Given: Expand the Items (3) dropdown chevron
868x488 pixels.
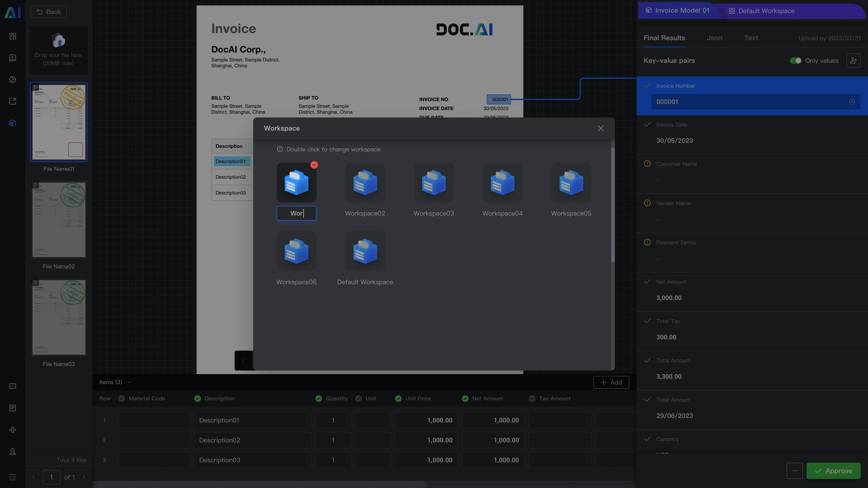Looking at the screenshot, I should pos(129,382).
